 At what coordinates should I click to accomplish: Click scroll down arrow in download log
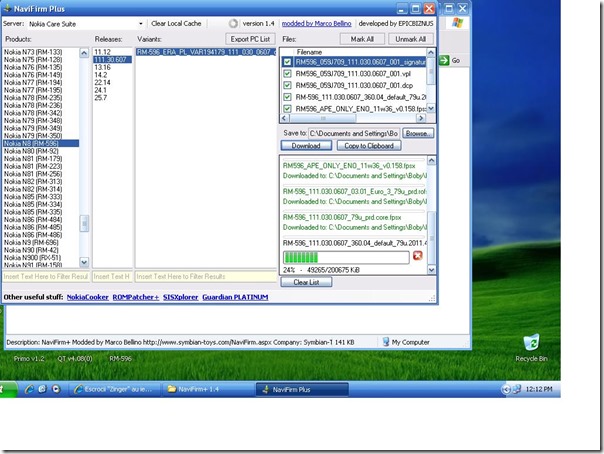click(x=431, y=270)
